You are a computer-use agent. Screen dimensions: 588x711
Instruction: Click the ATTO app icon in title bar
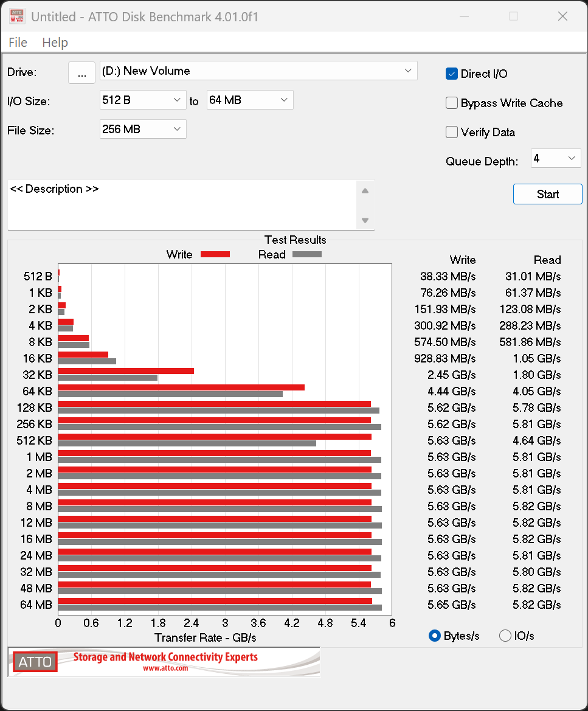coord(16,16)
